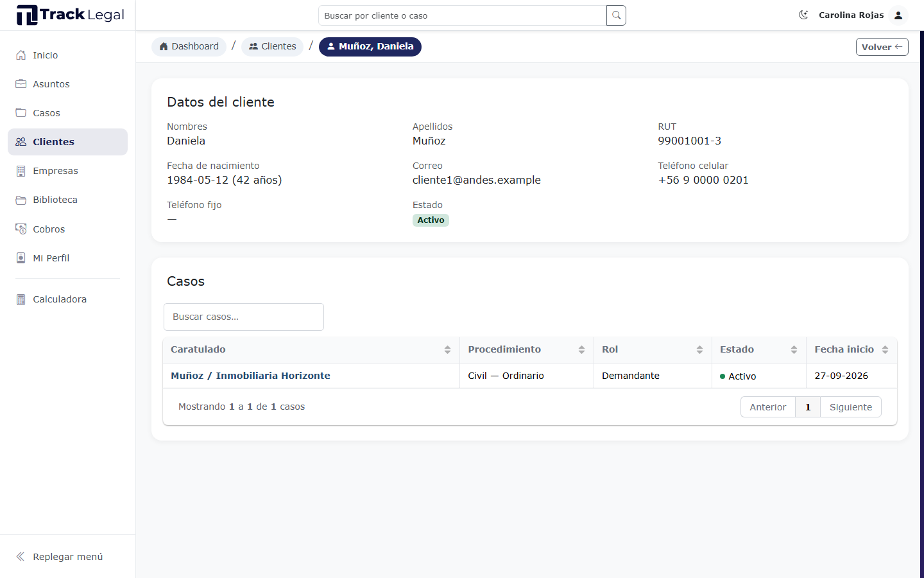Navigate to Cobros menu item
This screenshot has width=924, height=578.
(x=67, y=229)
